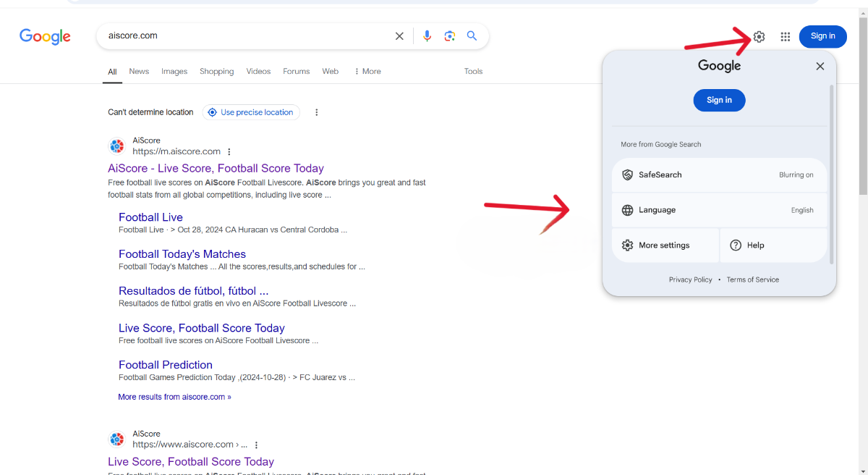The image size is (868, 475).
Task: Clear the search box with the X icon
Action: click(399, 36)
